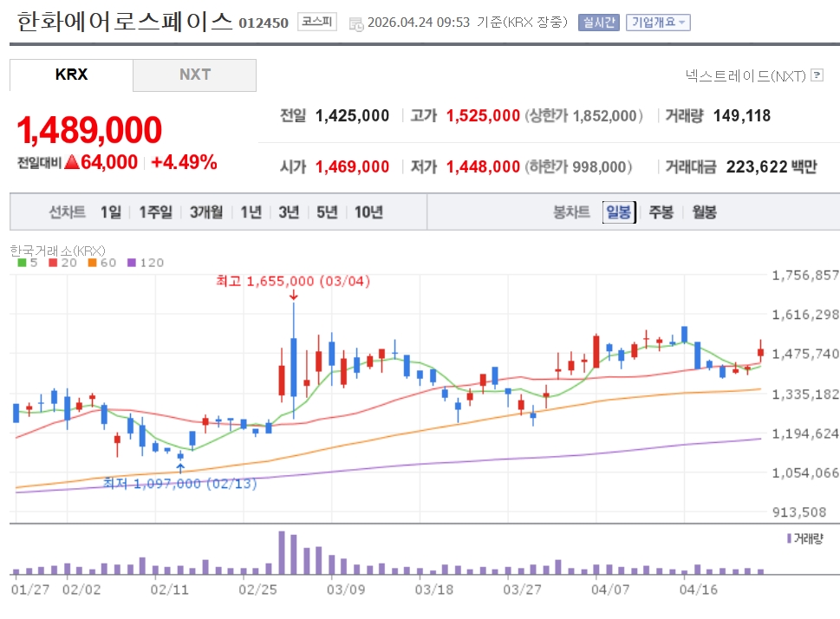840x619 pixels.
Task: Select the 10년 line chart period
Action: (x=368, y=212)
